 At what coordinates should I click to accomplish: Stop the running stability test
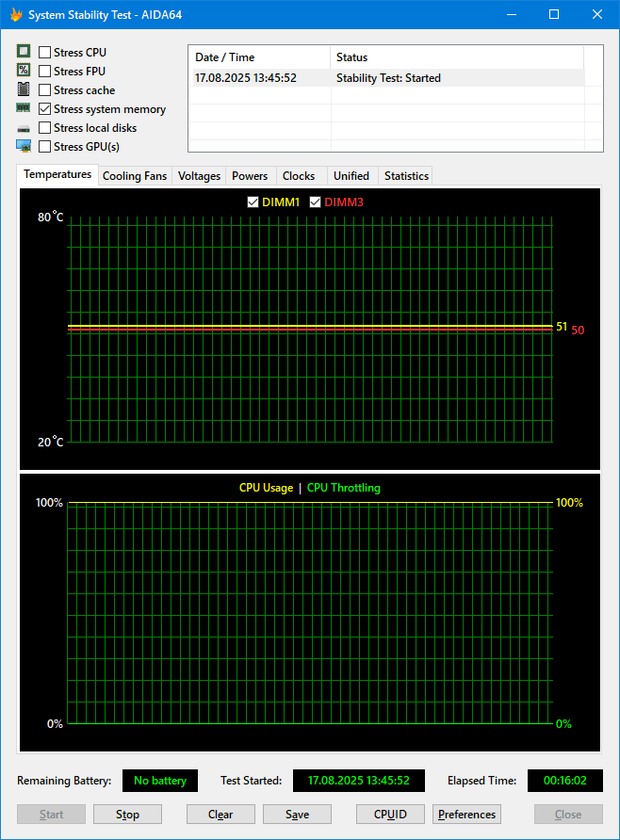127,815
